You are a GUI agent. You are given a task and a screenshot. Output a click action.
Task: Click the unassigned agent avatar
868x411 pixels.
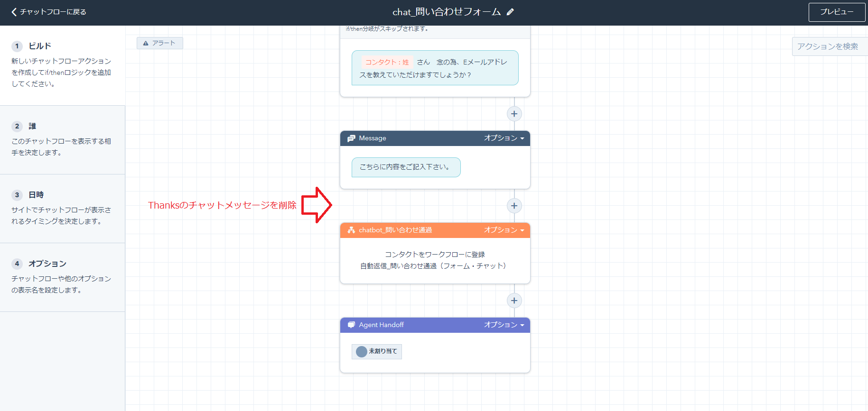point(362,351)
